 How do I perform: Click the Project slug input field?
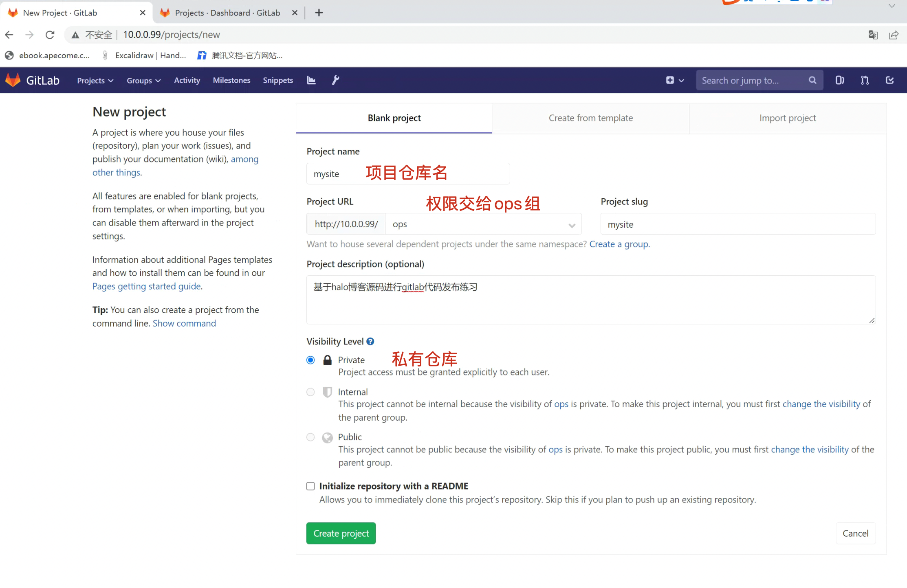coord(737,224)
